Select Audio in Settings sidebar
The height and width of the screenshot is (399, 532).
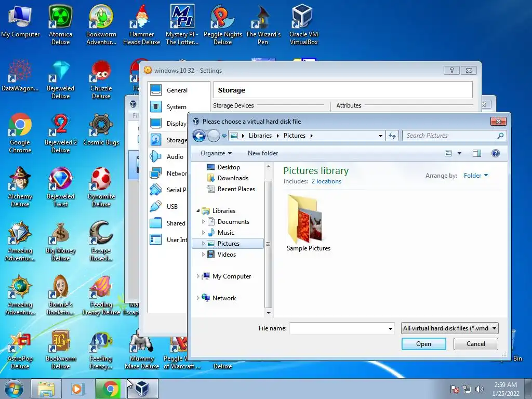click(175, 157)
